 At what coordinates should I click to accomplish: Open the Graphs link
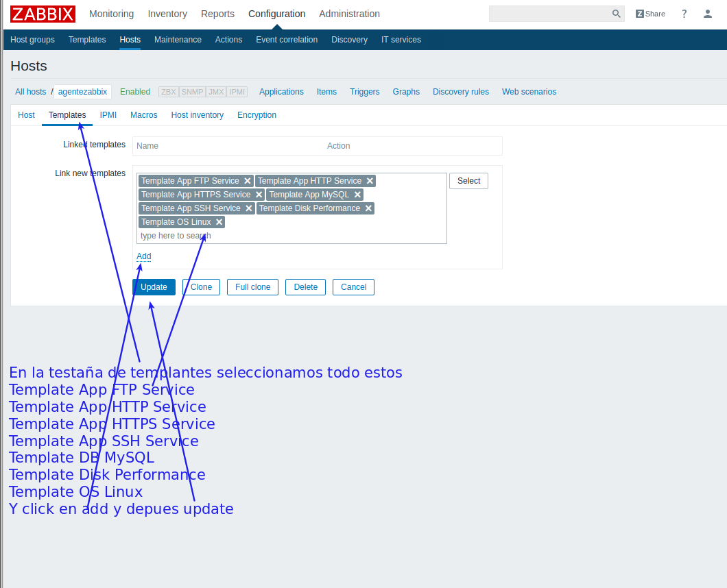pyautogui.click(x=406, y=92)
